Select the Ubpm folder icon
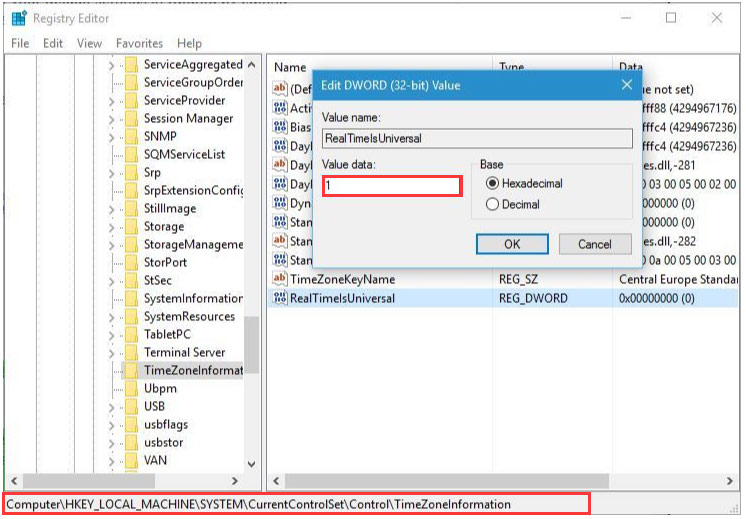Viewport: 746px width, 519px height. pos(131,388)
